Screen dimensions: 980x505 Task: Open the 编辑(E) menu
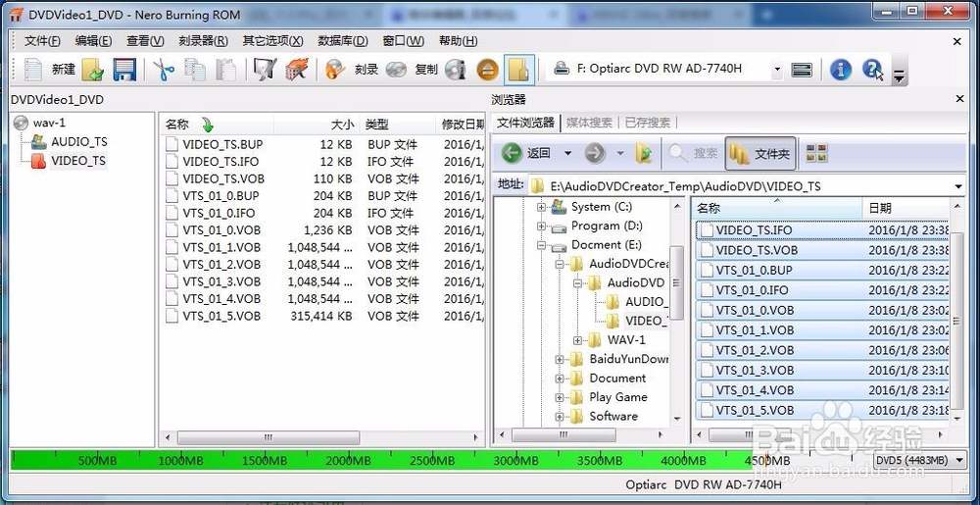click(x=94, y=40)
